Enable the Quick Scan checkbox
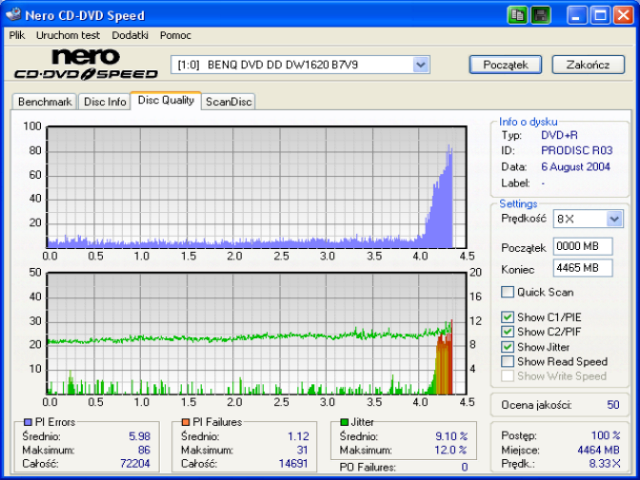Screen dimensions: 640x480 507,292
